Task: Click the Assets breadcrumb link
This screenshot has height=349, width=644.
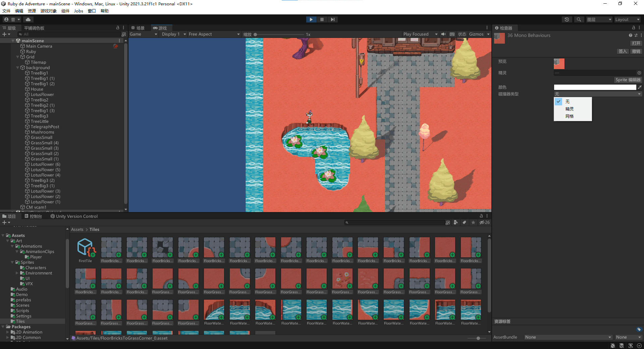Action: (x=77, y=230)
